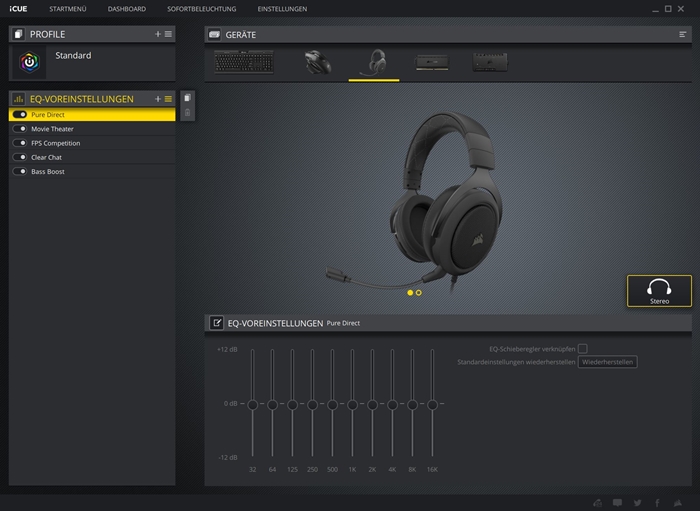Open the Profile panel menu
This screenshot has height=511, width=700.
click(168, 34)
